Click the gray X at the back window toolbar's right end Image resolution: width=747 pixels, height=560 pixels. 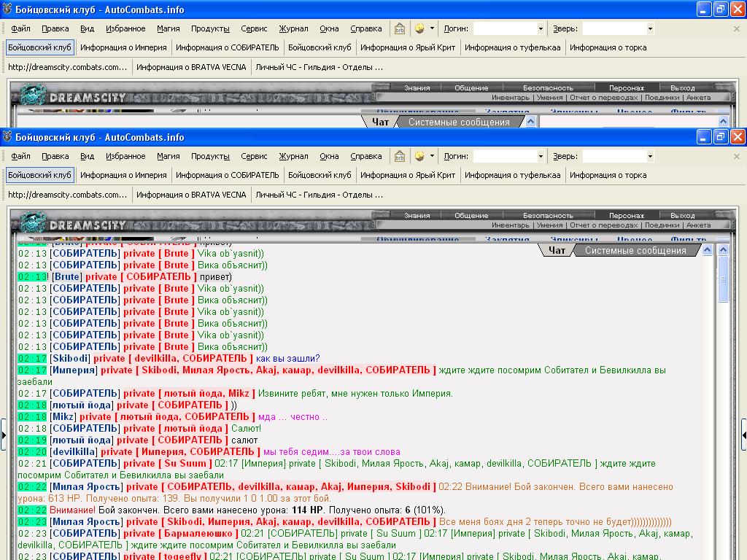[x=737, y=28]
